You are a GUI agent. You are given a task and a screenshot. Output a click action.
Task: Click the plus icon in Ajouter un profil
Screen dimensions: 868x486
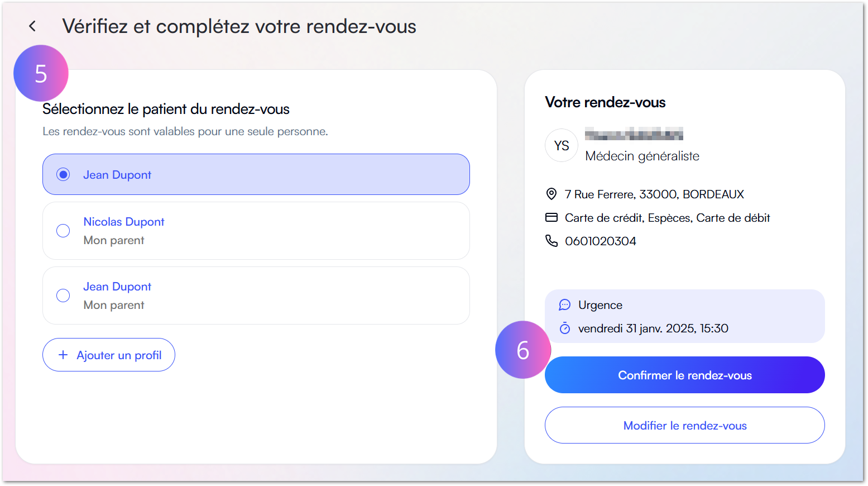[63, 354]
